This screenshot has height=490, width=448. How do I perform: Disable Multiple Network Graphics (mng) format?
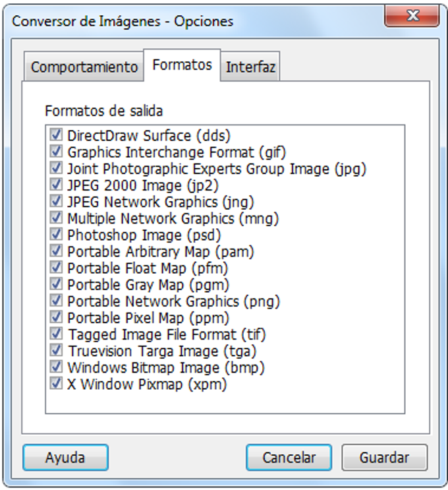tap(56, 218)
